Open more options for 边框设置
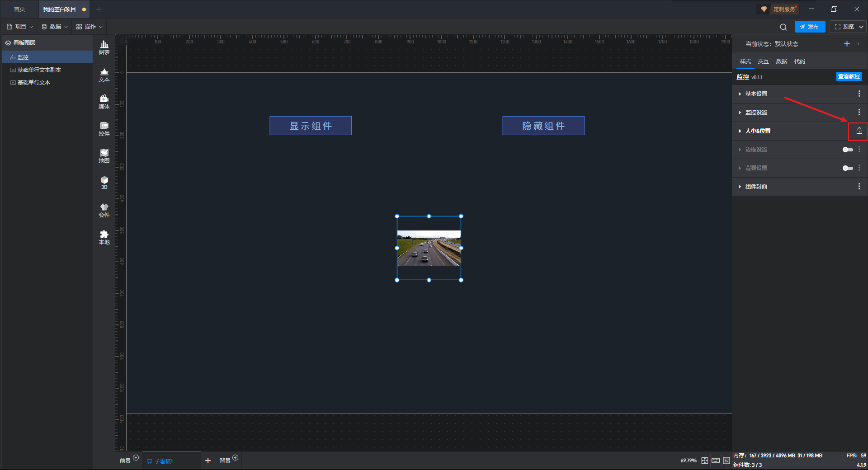 [x=859, y=149]
